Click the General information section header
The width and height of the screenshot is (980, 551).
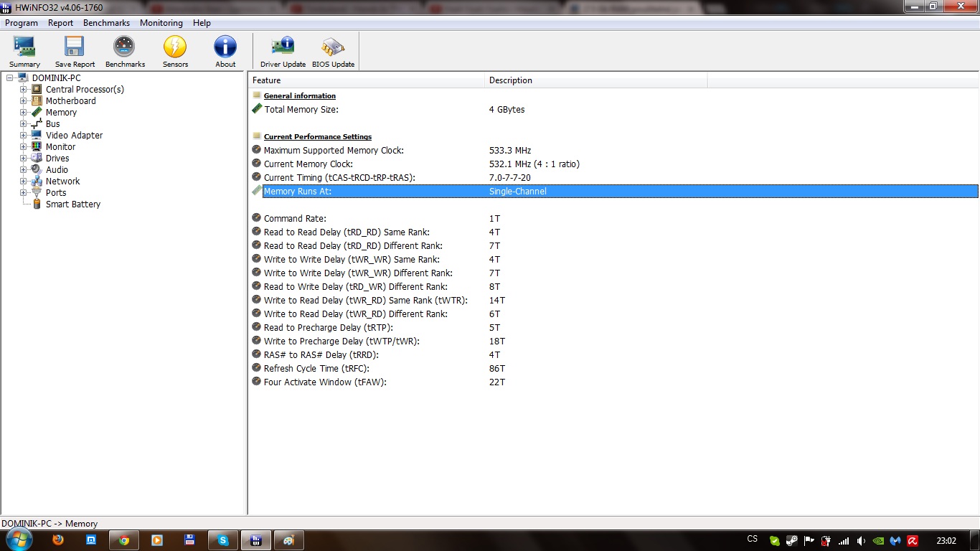[299, 96]
